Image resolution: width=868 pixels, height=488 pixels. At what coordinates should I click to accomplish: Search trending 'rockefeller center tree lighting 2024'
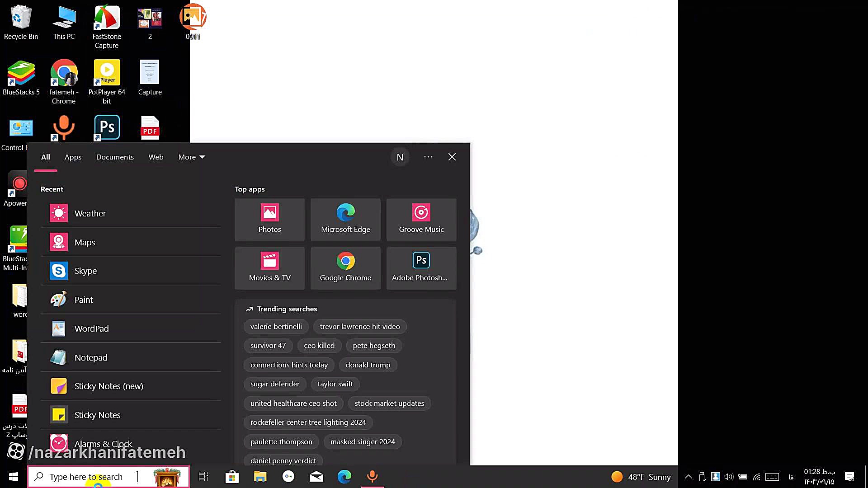[x=308, y=422]
